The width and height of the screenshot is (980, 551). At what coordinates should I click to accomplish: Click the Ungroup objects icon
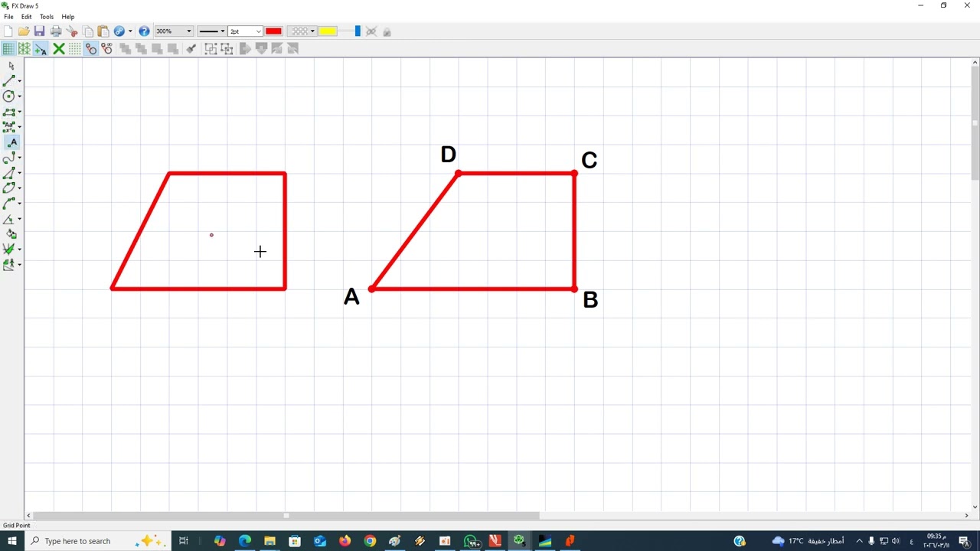pyautogui.click(x=227, y=48)
